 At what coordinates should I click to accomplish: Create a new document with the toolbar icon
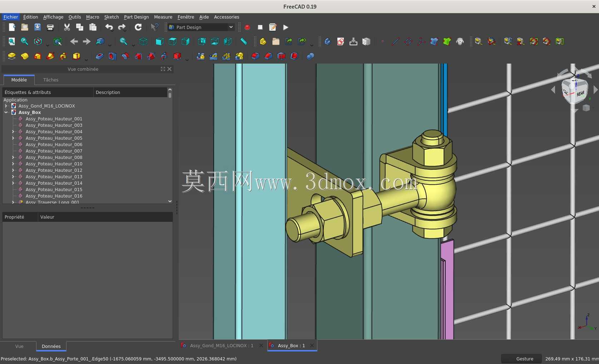pos(12,27)
